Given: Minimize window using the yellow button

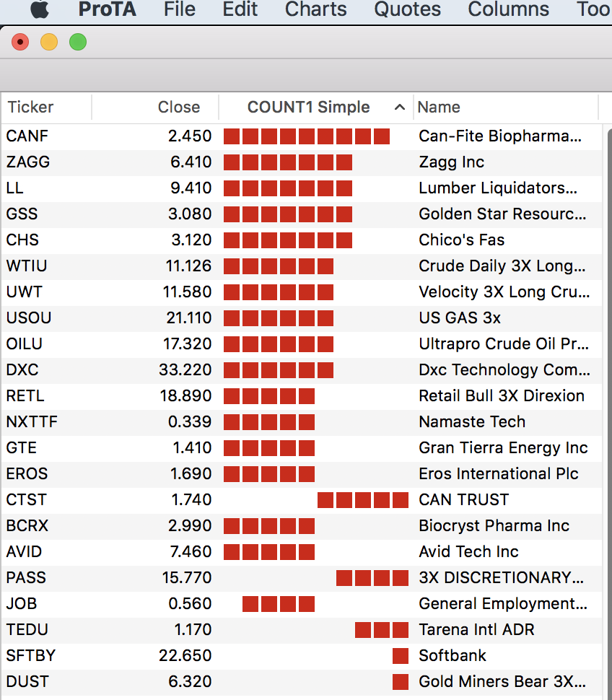Looking at the screenshot, I should pyautogui.click(x=49, y=43).
